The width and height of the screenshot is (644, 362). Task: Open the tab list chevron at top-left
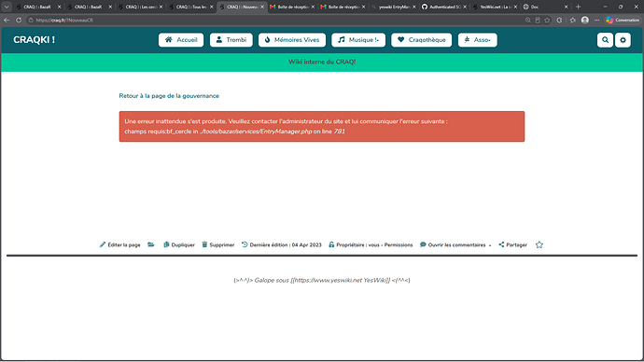tap(7, 7)
